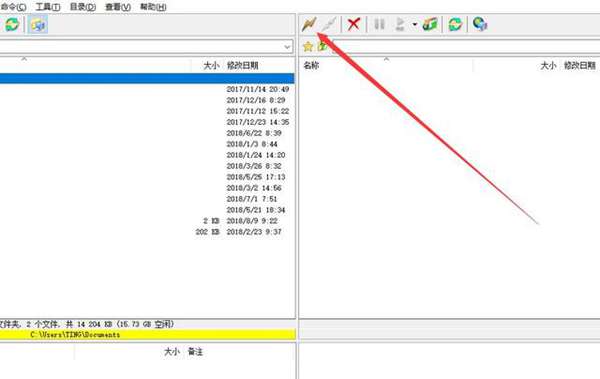Click the play/transfer queue icon
The height and width of the screenshot is (379, 600).
point(400,24)
